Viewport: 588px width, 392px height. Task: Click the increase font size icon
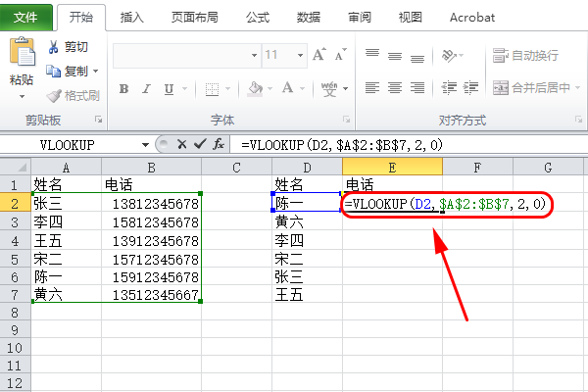317,55
